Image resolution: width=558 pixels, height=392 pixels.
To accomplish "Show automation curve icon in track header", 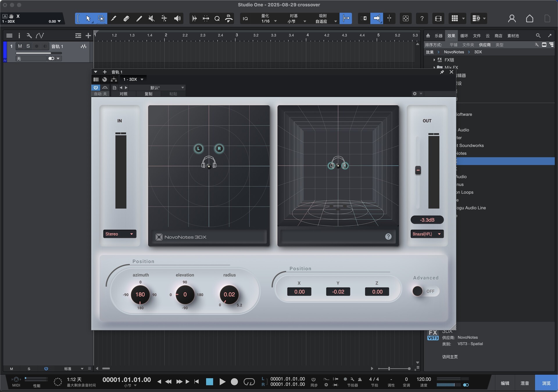I will (40, 35).
